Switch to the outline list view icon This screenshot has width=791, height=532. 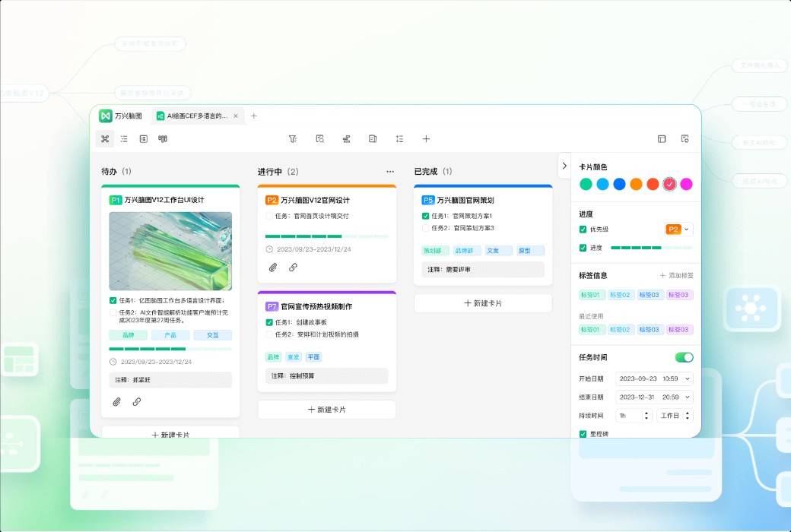124,138
